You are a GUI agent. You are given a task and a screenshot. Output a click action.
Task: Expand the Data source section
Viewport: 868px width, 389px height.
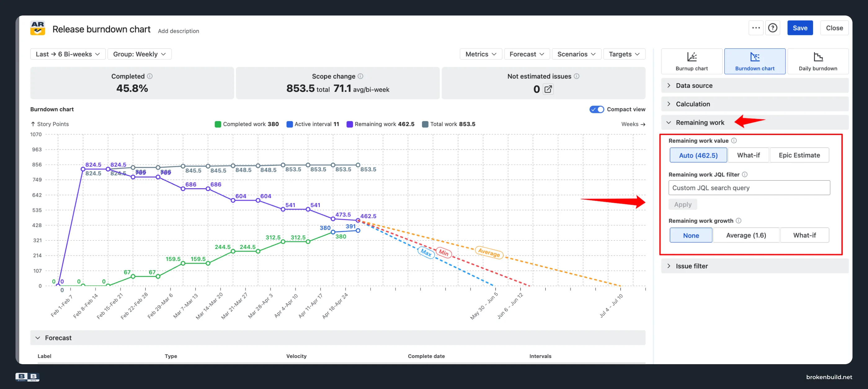pos(754,85)
